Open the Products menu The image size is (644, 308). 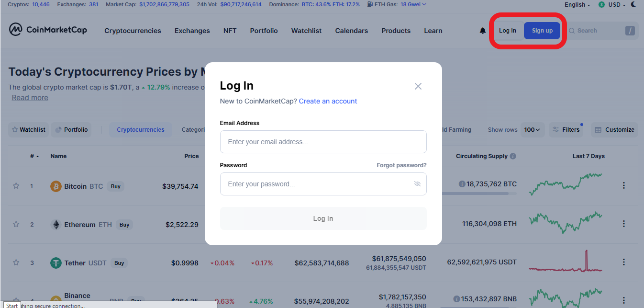396,31
